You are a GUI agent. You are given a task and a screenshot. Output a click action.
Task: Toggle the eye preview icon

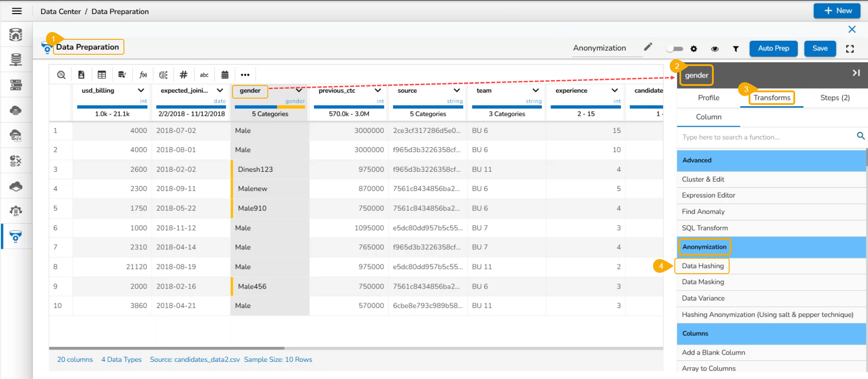click(715, 49)
